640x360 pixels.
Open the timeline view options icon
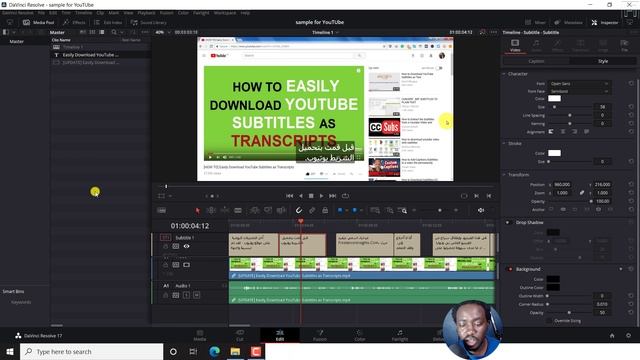click(x=162, y=211)
